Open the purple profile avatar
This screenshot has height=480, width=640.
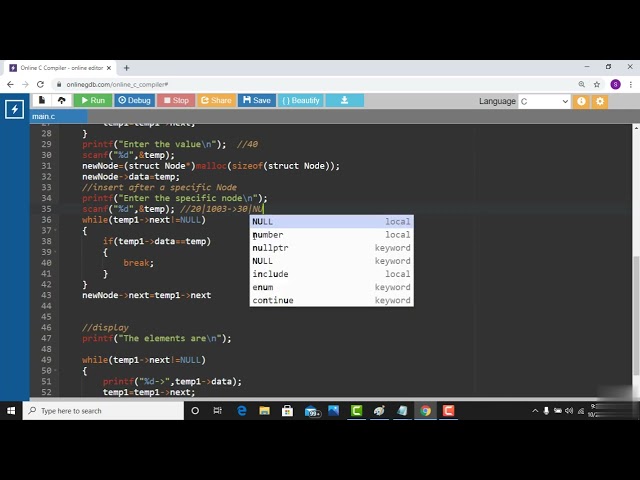click(616, 84)
